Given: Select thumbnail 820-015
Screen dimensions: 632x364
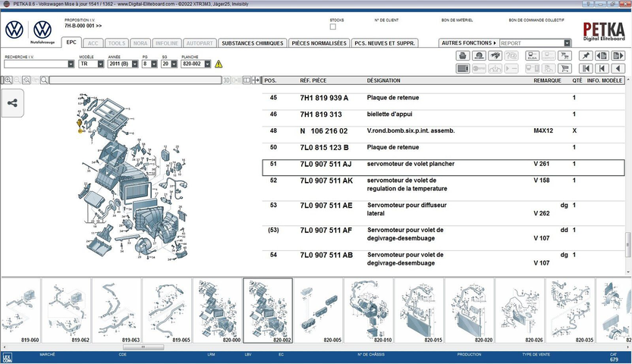Looking at the screenshot, I should pos(419,310).
